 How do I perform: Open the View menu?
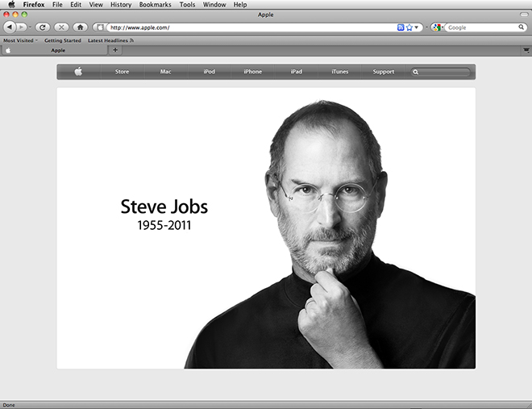click(x=96, y=4)
